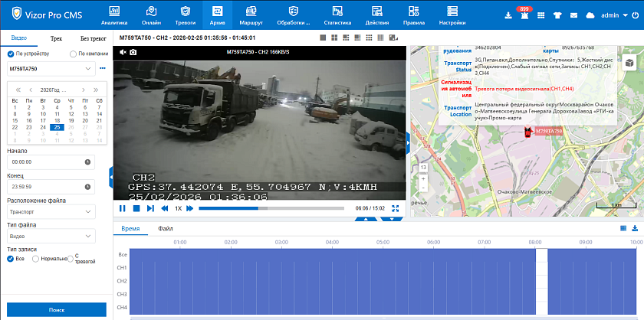The image size is (644, 320).
Task: Enter fullscreen video mode
Action: pos(396,208)
